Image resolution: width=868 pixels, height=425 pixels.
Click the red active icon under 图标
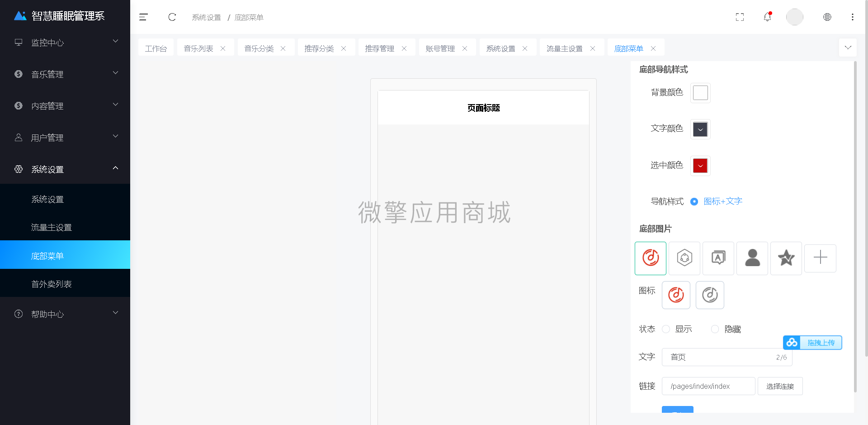pos(676,295)
